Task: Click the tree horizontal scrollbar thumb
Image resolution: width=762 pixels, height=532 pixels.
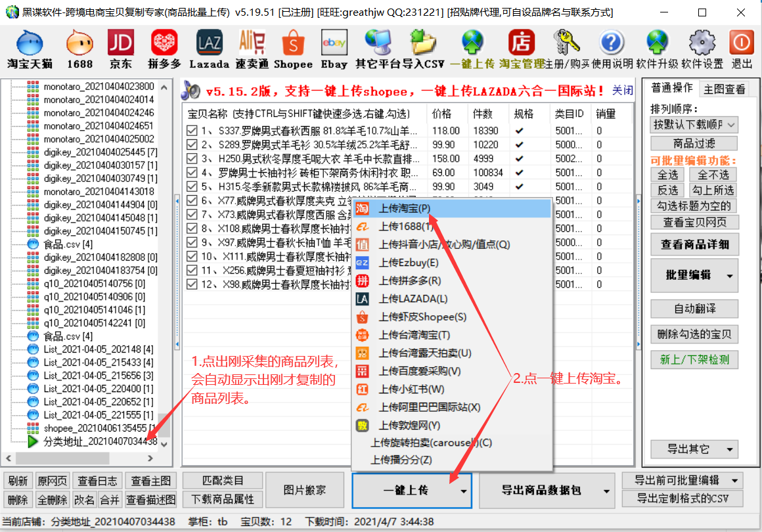Action: (62, 458)
